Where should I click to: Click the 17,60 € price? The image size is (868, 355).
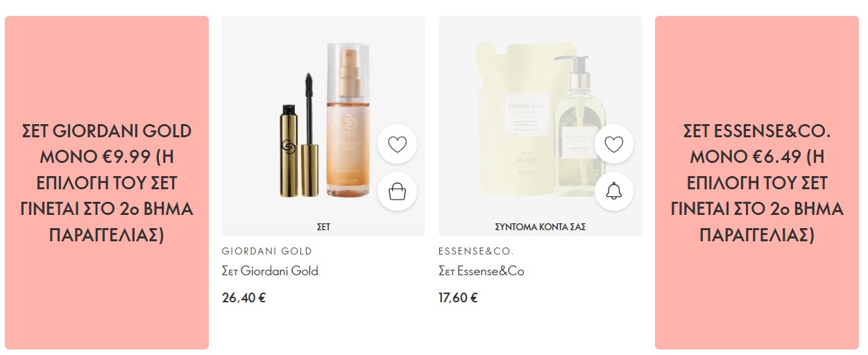pos(458,298)
